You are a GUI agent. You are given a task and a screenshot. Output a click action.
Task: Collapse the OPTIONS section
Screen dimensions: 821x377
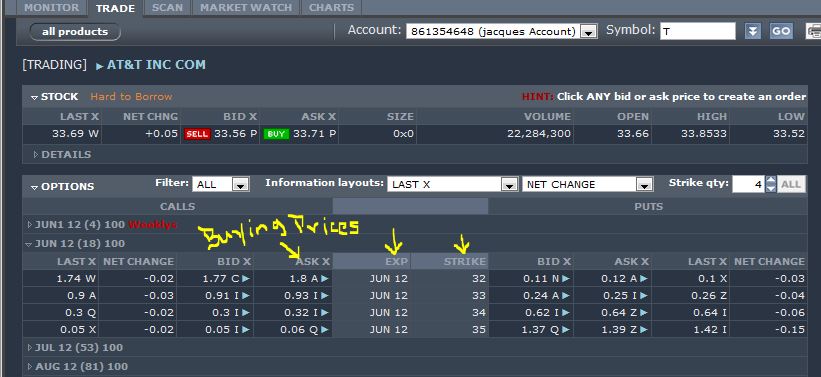click(35, 187)
